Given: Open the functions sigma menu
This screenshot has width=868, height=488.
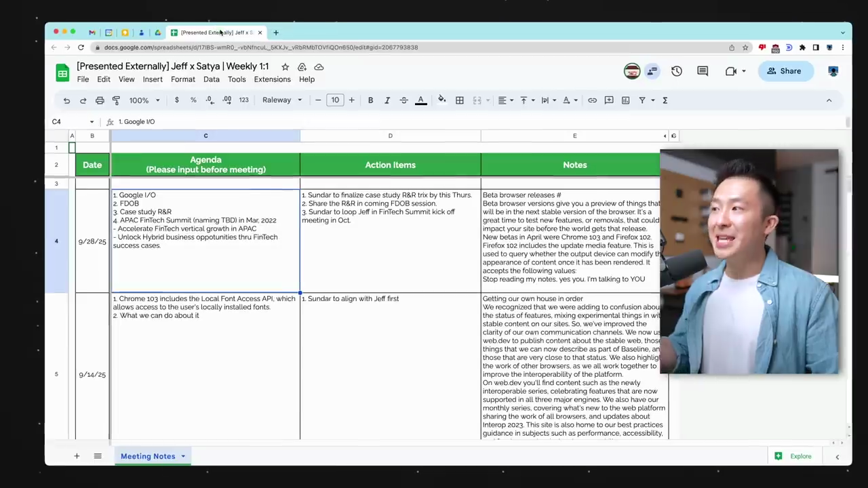Looking at the screenshot, I should point(665,100).
